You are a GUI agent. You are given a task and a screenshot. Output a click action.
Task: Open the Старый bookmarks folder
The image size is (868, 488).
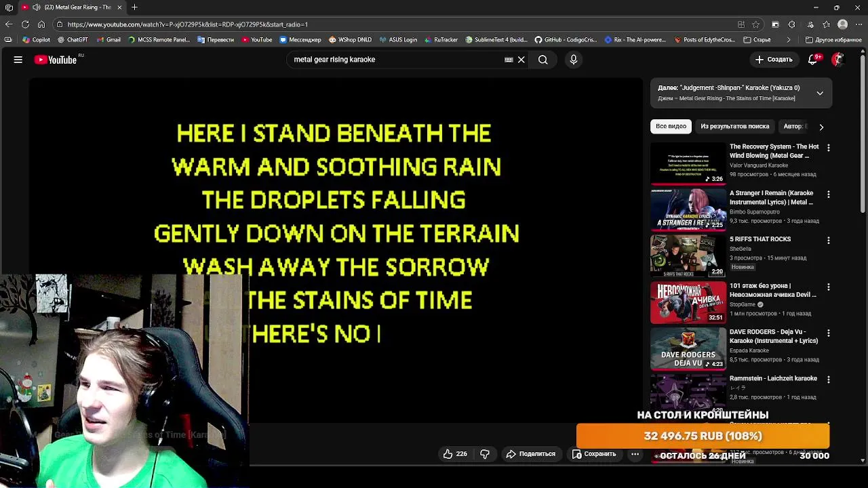pyautogui.click(x=757, y=40)
